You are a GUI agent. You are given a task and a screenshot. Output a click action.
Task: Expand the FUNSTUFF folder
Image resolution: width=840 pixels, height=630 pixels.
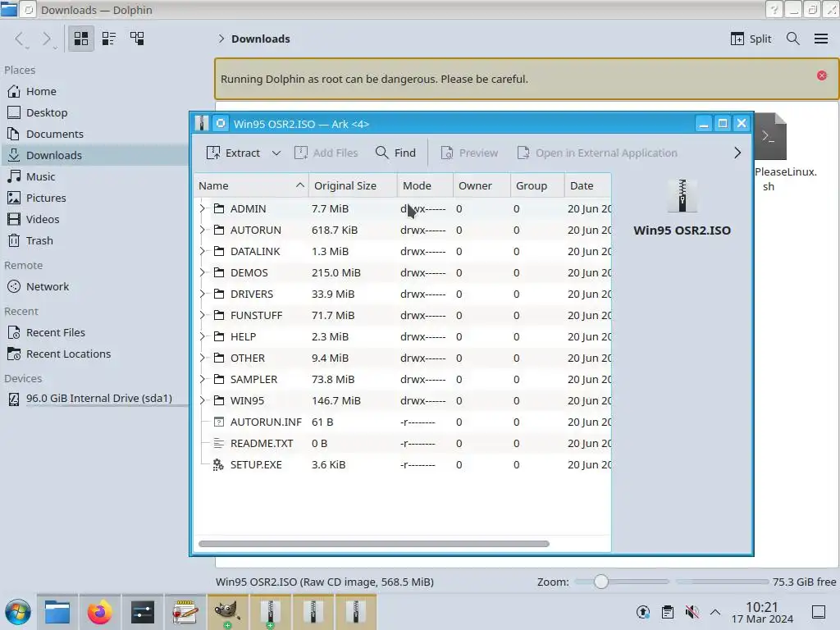pos(202,315)
